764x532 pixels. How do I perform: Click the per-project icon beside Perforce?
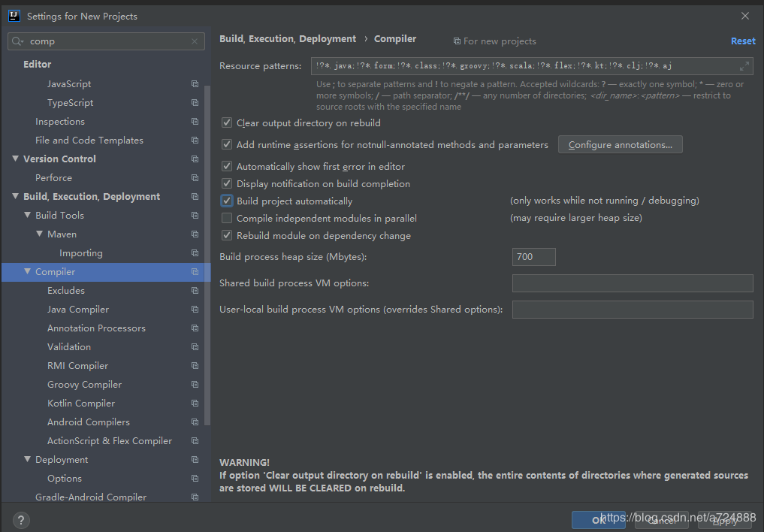click(195, 178)
